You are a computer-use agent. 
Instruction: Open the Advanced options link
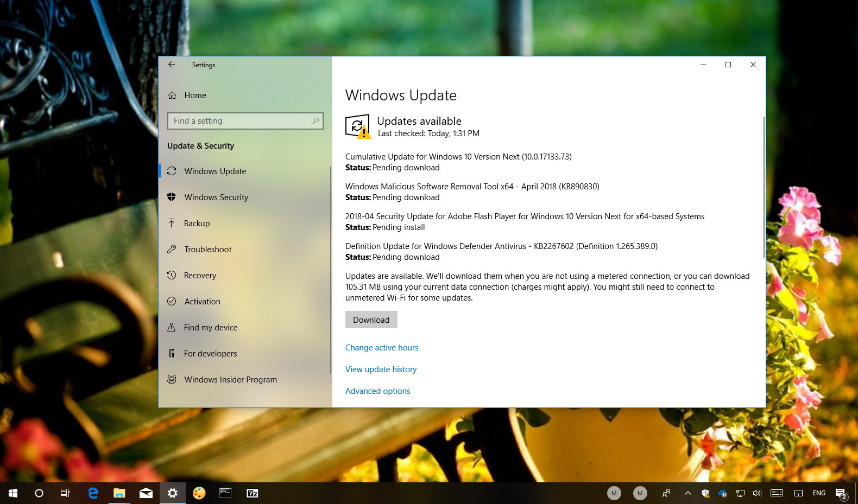[378, 391]
